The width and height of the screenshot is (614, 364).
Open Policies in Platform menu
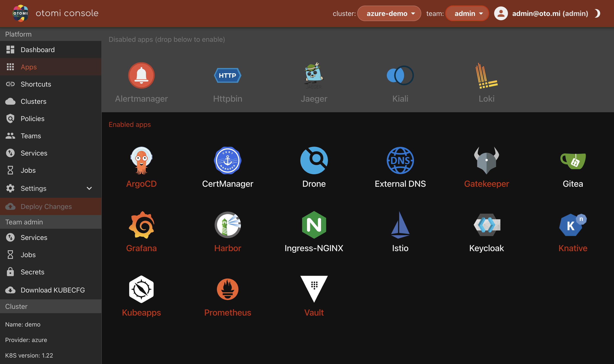(32, 119)
